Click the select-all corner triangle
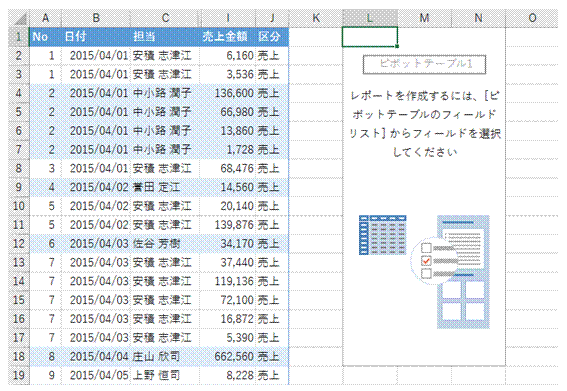Viewport: 567px width, 391px height. tap(19, 18)
